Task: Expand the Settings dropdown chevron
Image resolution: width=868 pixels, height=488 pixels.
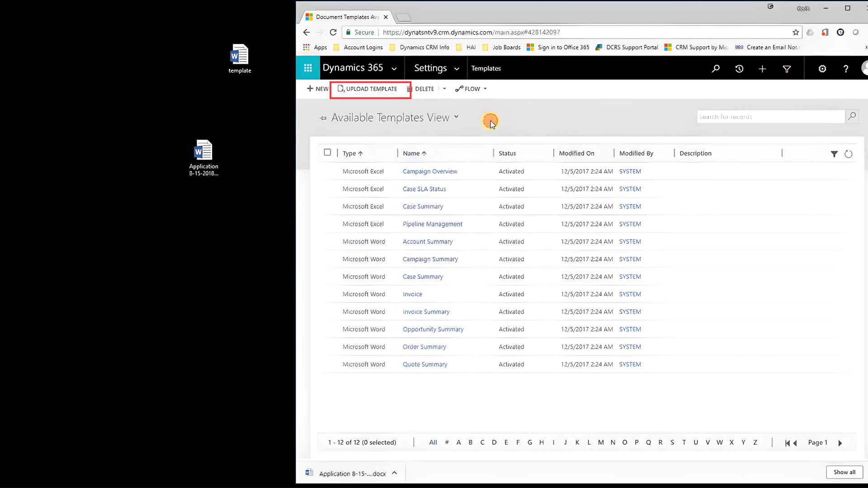Action: click(x=457, y=69)
